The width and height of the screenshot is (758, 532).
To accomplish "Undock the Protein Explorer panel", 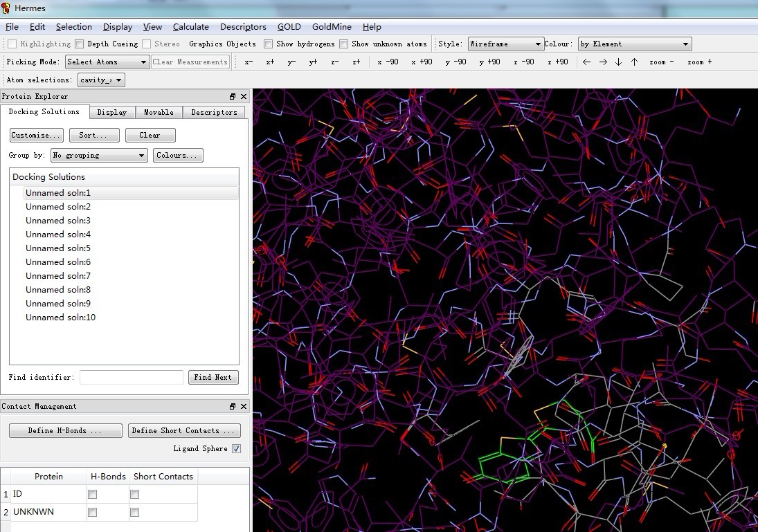I will coord(233,97).
